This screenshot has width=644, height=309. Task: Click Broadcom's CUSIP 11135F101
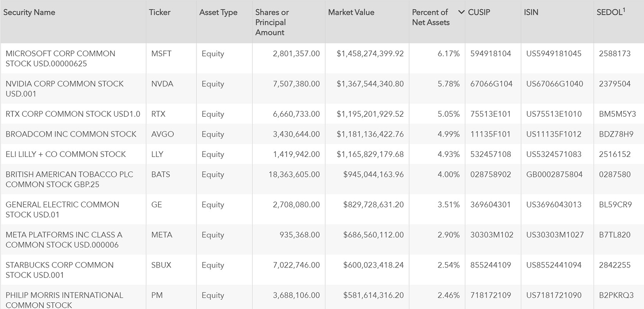pos(491,134)
